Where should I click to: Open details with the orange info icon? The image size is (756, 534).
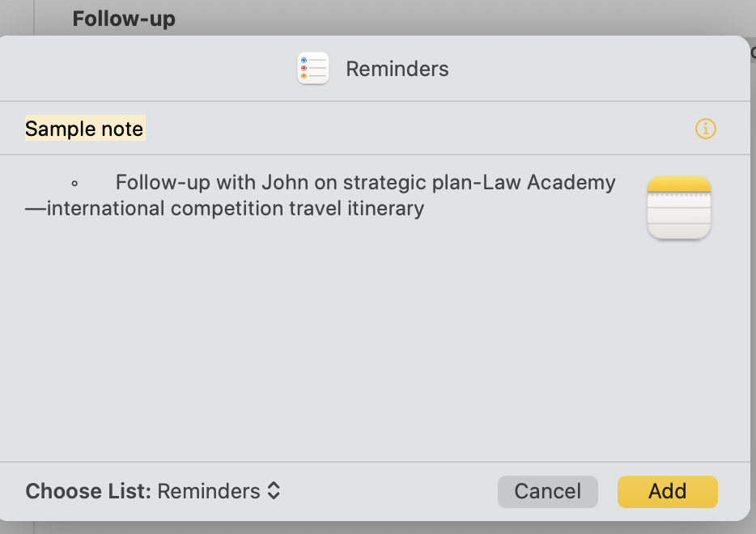[x=706, y=129]
